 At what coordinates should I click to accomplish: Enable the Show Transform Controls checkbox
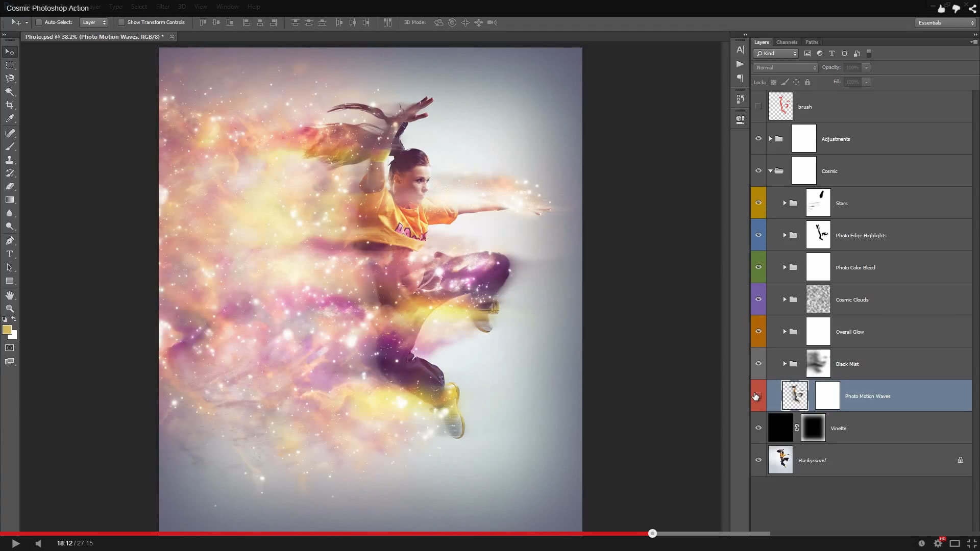point(122,22)
